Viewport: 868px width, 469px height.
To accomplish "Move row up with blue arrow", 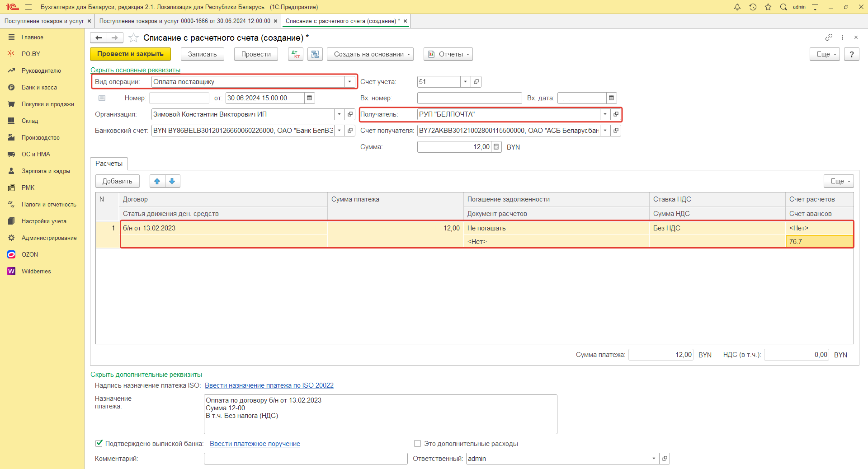I will click(157, 181).
